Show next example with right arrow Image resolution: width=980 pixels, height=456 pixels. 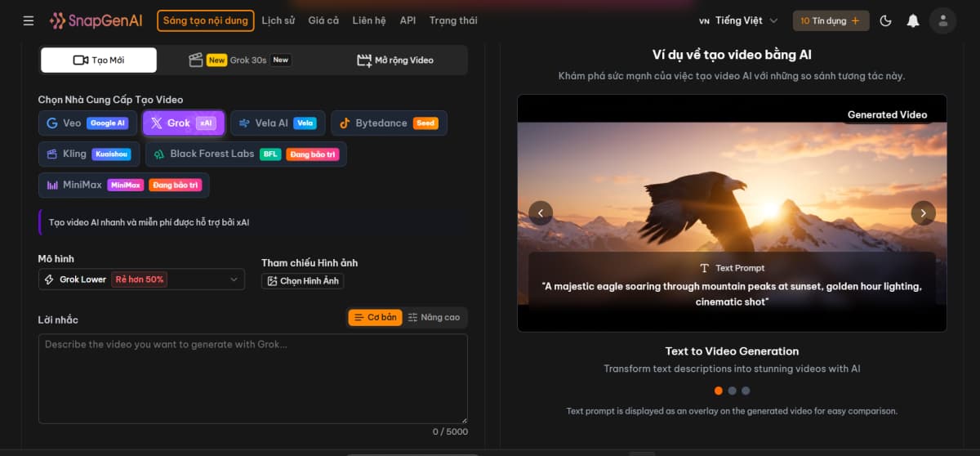point(923,213)
